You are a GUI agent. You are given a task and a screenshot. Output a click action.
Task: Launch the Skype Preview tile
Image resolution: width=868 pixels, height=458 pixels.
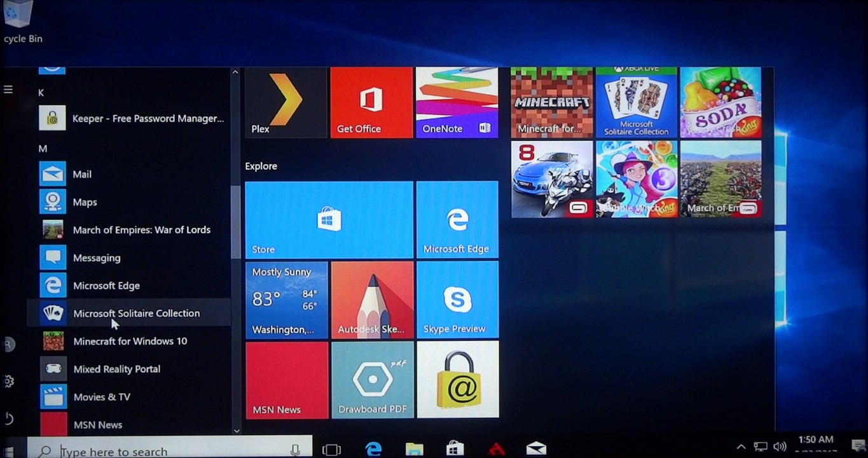point(457,300)
